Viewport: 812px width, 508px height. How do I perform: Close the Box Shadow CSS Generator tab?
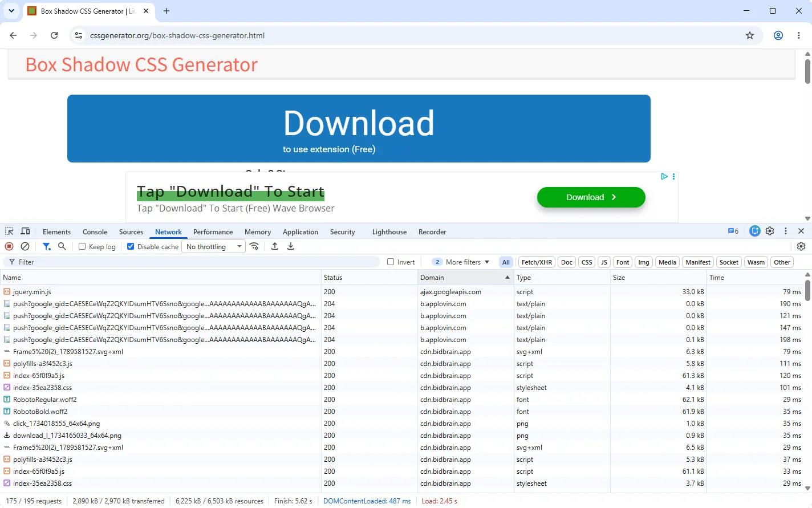click(146, 11)
